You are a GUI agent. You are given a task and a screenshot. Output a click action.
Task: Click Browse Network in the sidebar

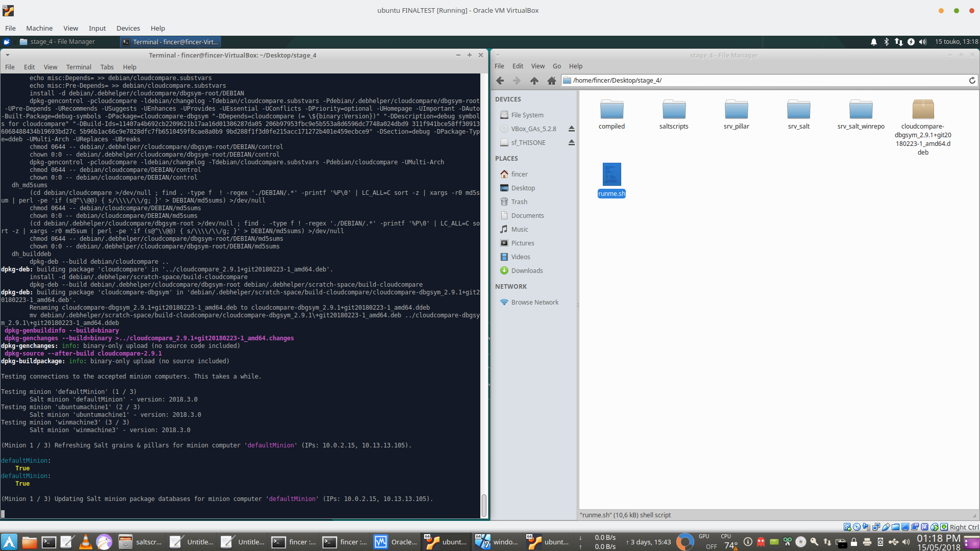coord(534,303)
